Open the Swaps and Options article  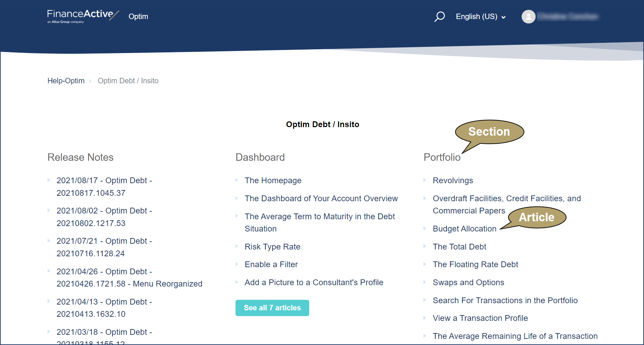click(468, 282)
